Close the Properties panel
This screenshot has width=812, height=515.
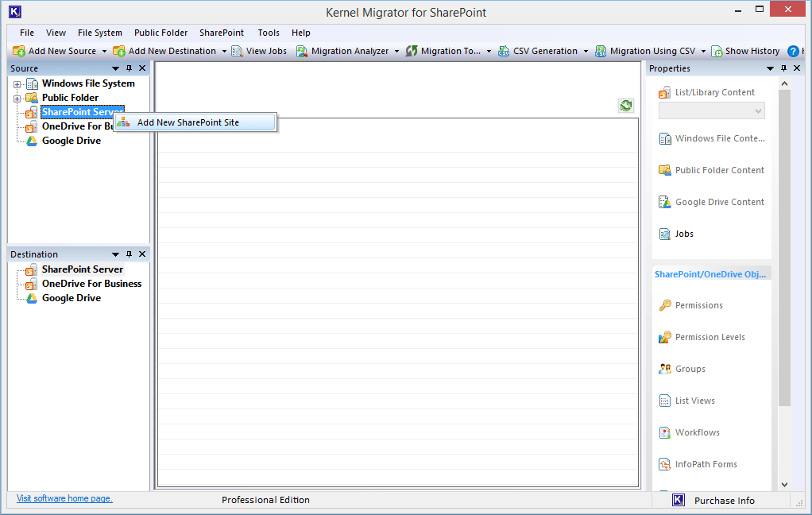tap(797, 68)
